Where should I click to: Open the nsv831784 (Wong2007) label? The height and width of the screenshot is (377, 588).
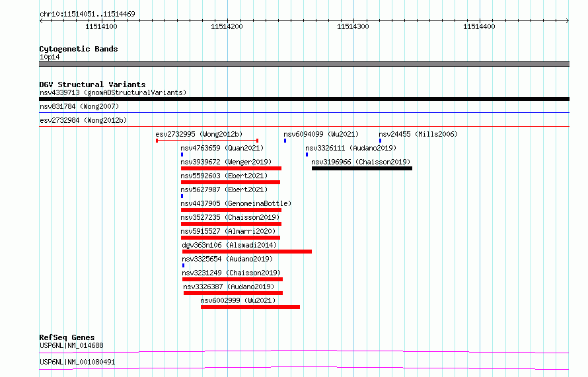tap(79, 106)
